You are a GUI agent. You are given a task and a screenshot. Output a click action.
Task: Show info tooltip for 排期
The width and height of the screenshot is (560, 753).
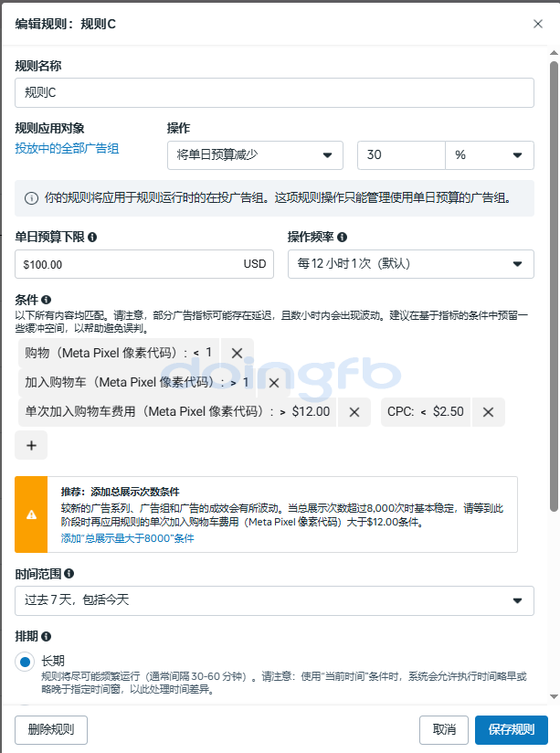point(46,636)
